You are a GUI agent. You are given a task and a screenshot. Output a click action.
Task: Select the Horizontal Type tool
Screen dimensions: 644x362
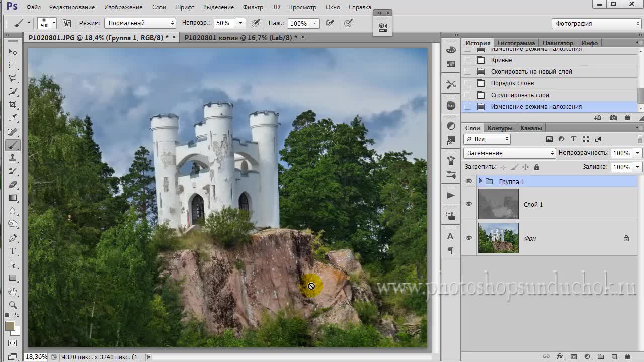click(x=13, y=251)
